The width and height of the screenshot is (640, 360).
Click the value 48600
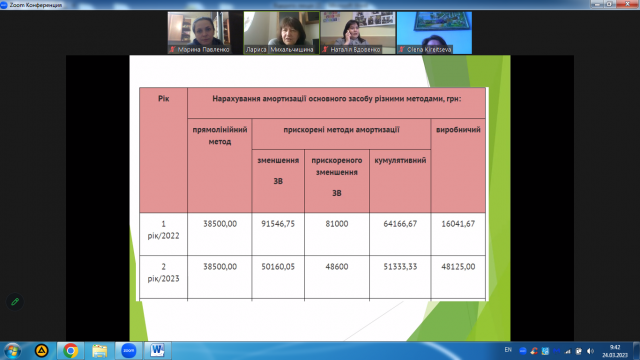[x=337, y=267]
